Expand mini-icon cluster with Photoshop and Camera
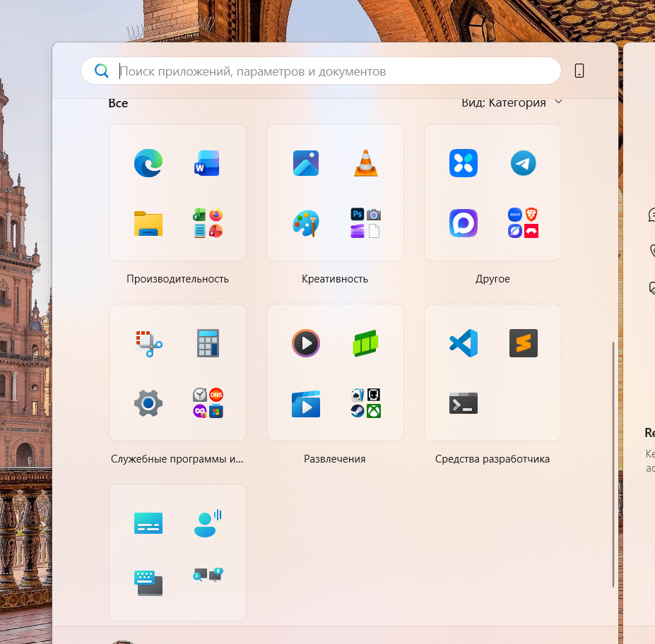Image resolution: width=655 pixels, height=644 pixels. click(x=365, y=223)
